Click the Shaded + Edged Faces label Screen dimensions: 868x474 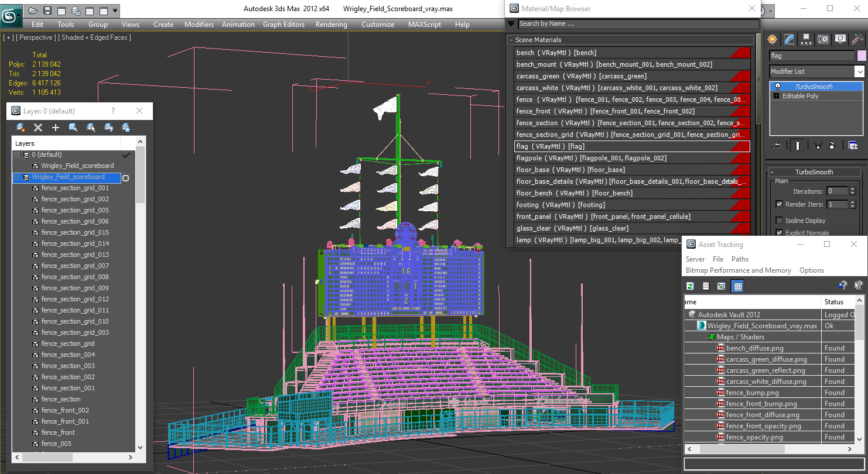tap(94, 37)
